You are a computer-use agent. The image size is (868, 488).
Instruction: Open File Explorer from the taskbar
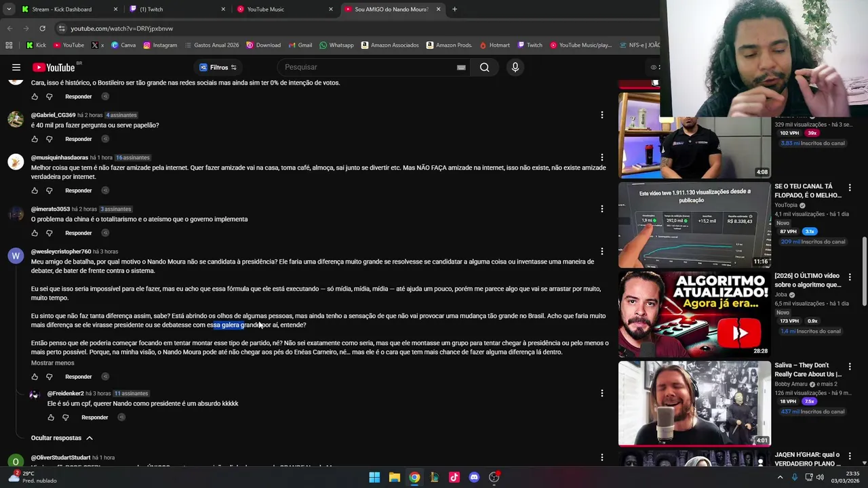click(394, 477)
